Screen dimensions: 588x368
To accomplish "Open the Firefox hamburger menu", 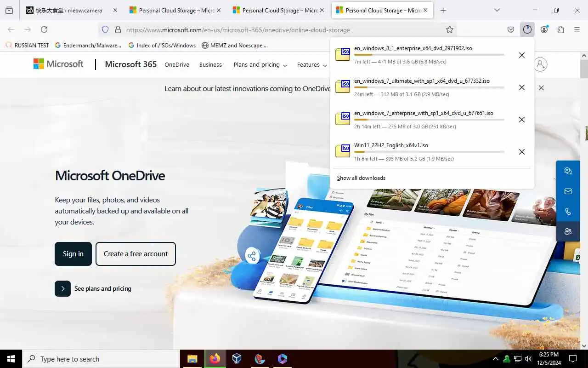I will pos(577,29).
